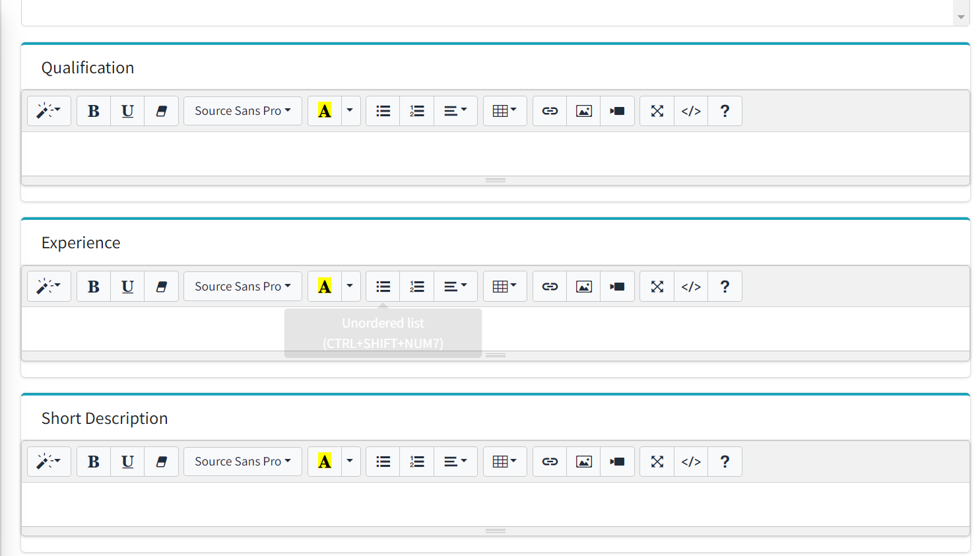Screen dimensions: 980x556
Task: Insert a picture in the Experience editor
Action: coord(584,287)
